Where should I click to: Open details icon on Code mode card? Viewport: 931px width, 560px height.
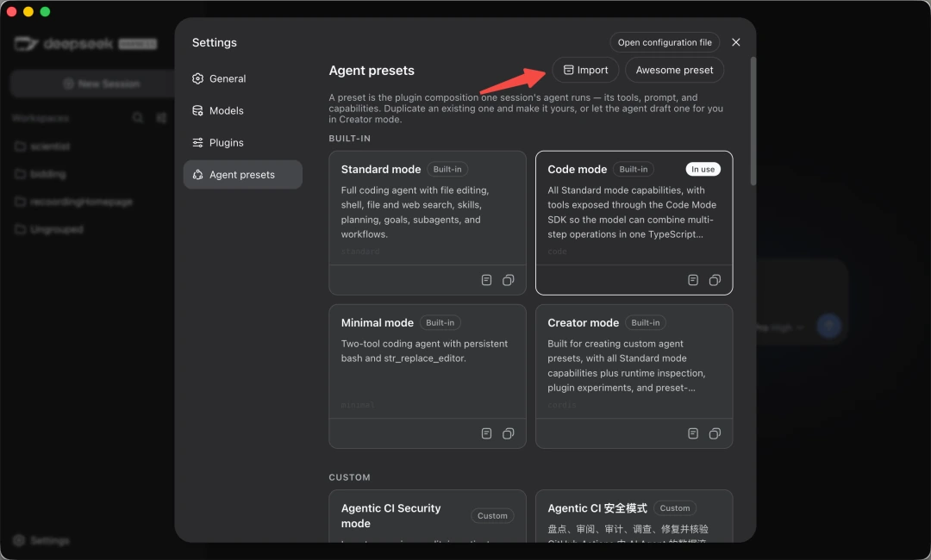click(693, 280)
